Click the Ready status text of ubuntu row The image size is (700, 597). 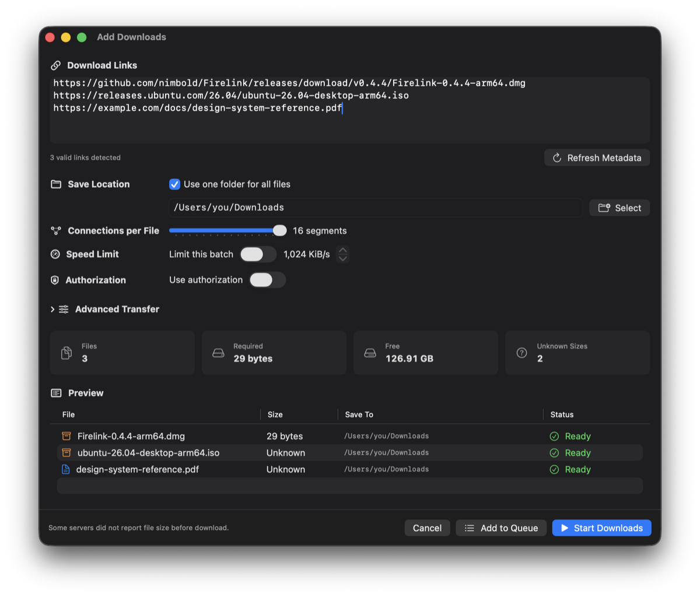click(578, 453)
